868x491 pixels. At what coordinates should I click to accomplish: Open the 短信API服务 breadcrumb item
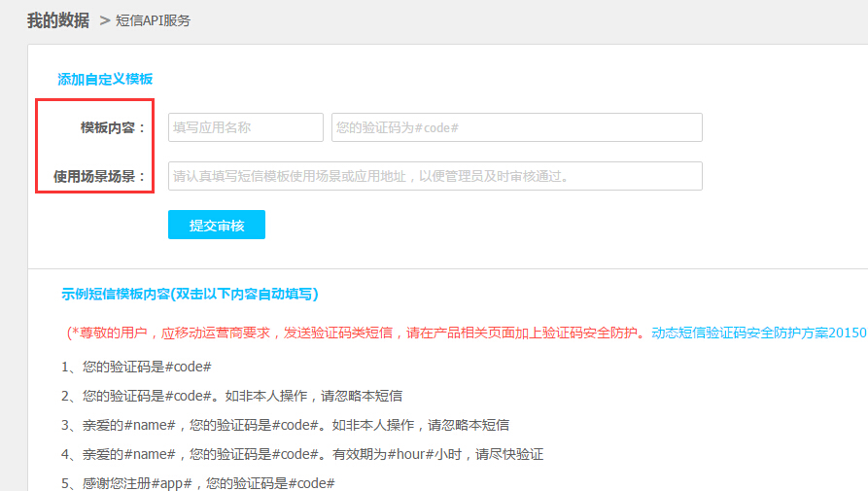tap(153, 20)
